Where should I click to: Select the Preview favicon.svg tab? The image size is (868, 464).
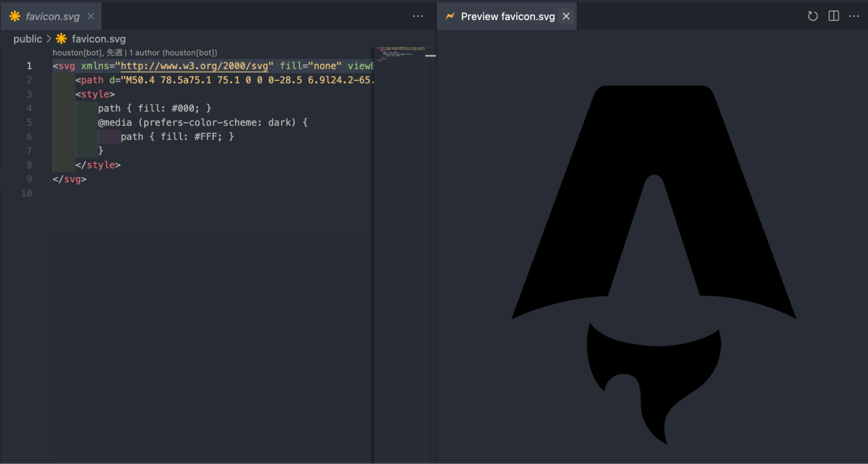tap(507, 17)
